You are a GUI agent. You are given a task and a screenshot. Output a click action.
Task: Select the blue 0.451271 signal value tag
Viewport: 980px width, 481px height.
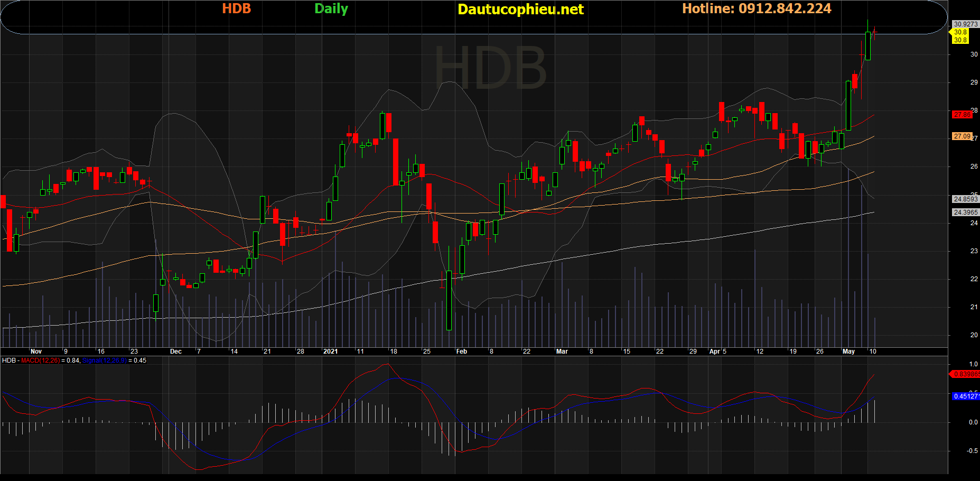(965, 396)
